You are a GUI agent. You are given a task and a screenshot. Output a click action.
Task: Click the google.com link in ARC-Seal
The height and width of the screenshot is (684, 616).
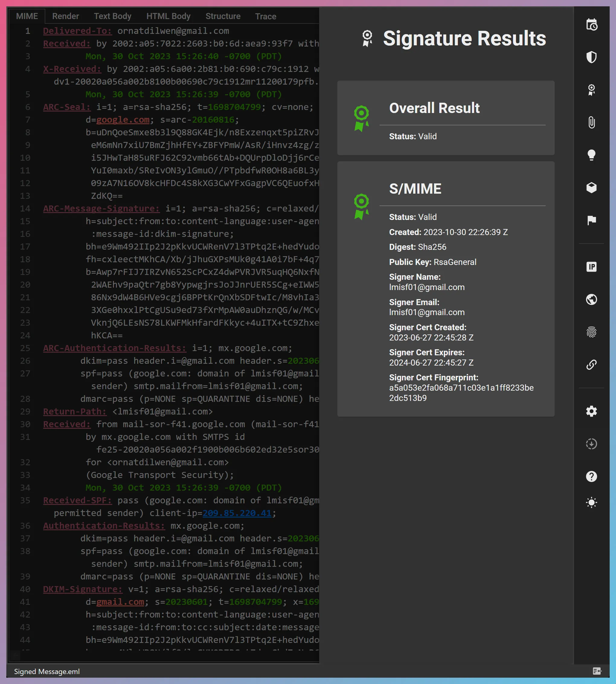123,120
